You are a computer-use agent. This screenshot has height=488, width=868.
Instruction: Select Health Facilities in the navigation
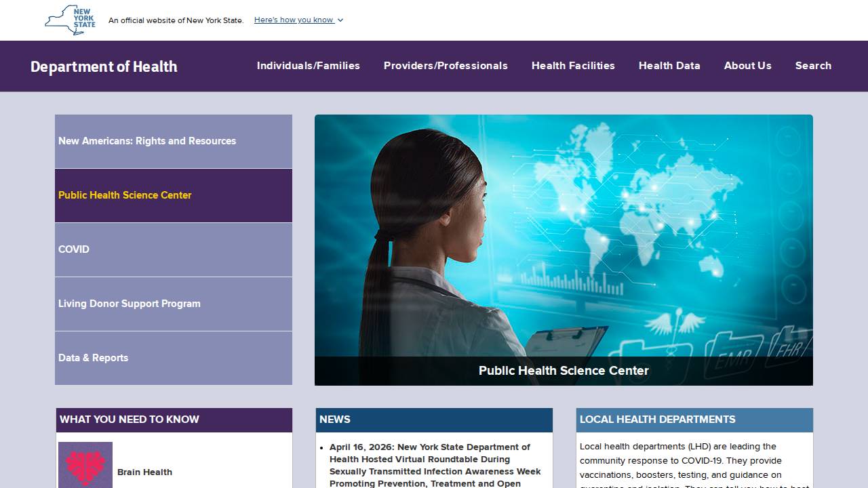click(x=573, y=66)
